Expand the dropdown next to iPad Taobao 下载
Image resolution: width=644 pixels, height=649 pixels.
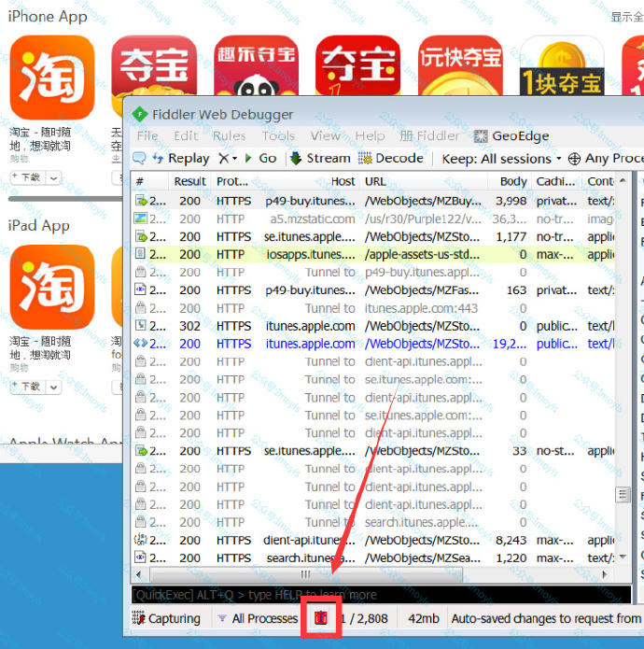coord(54,387)
